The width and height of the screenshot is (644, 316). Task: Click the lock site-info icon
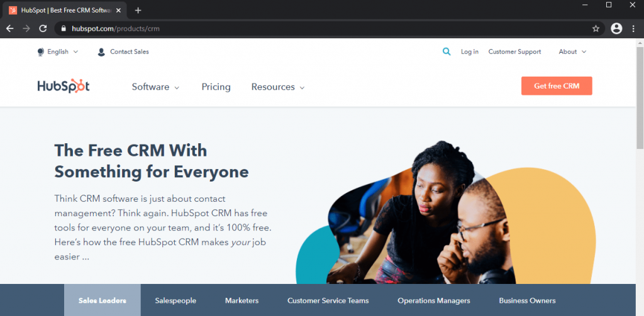(x=64, y=29)
